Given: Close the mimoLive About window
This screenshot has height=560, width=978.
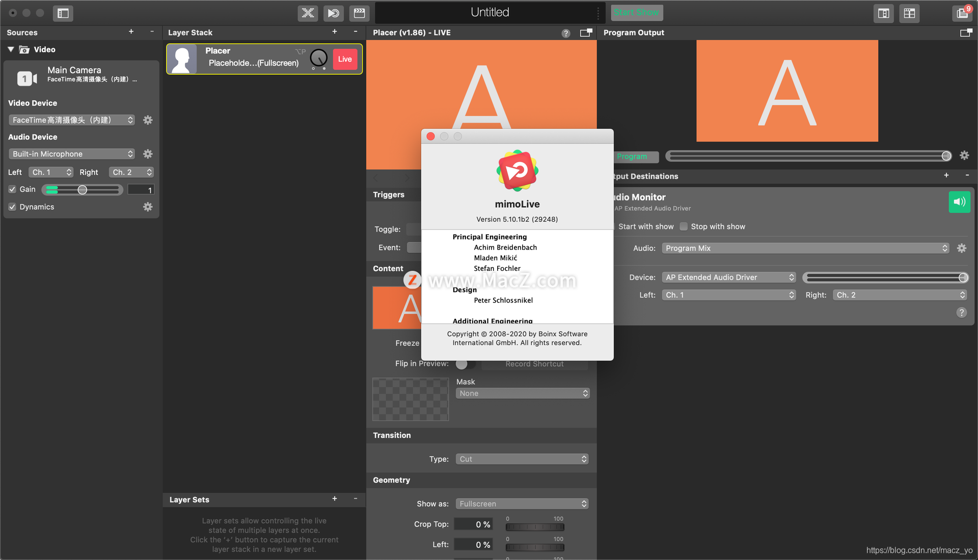Looking at the screenshot, I should pos(430,136).
